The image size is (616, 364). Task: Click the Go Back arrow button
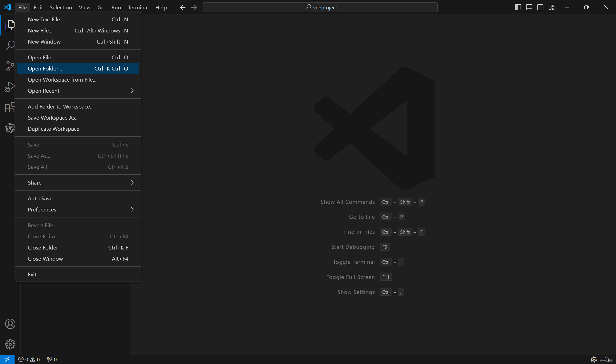tap(182, 7)
